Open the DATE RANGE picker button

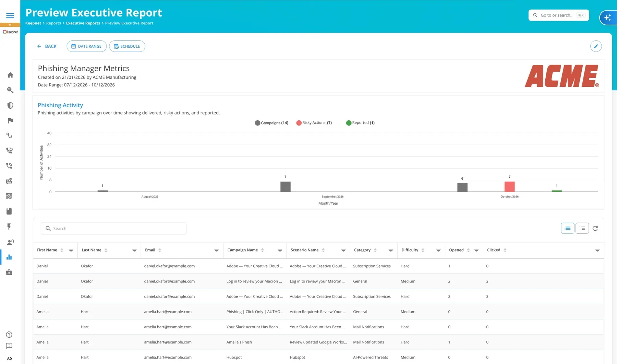click(86, 46)
